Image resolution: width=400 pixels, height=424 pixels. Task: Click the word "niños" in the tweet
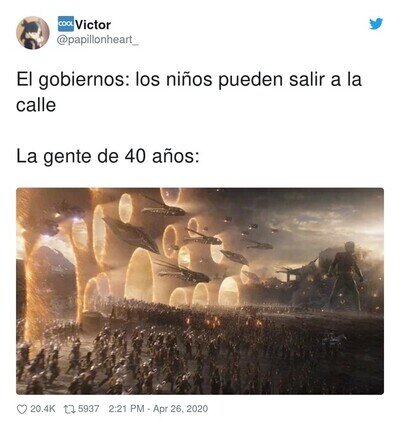tap(189, 80)
